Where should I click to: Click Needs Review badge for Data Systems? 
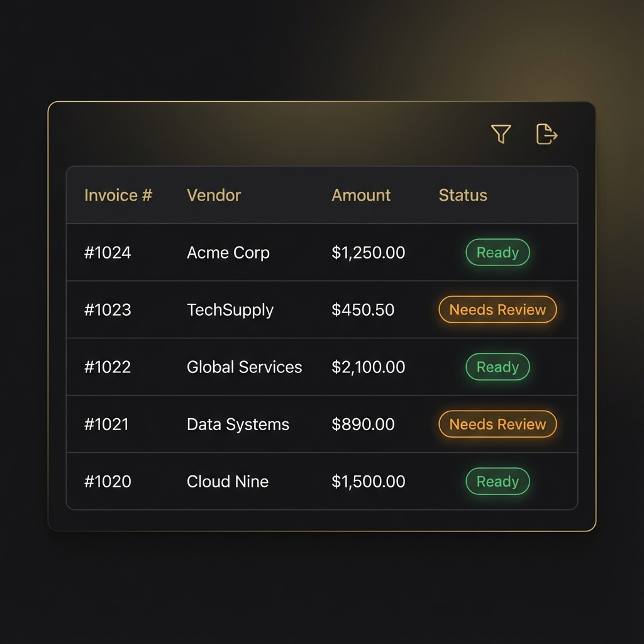coord(497,425)
